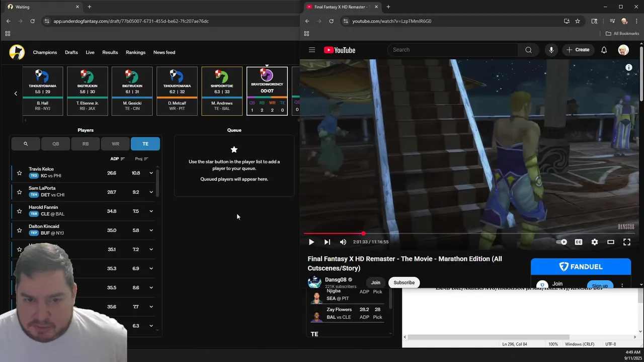Open the Results page

[110, 52]
